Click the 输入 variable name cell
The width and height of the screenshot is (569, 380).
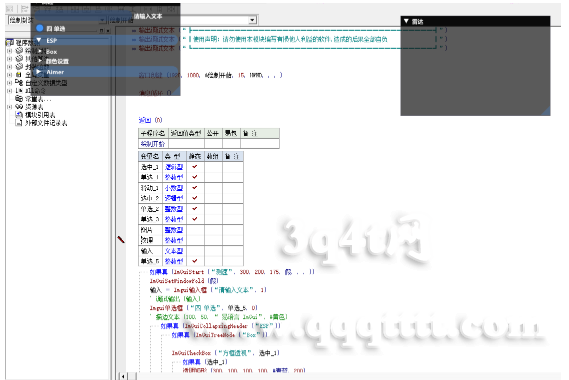(x=150, y=251)
